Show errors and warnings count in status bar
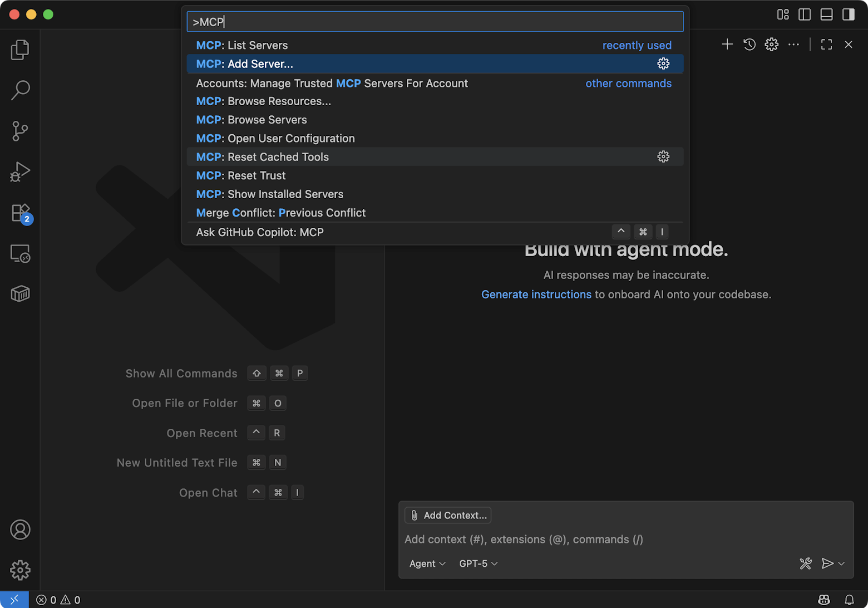Image resolution: width=868 pixels, height=608 pixels. click(58, 600)
